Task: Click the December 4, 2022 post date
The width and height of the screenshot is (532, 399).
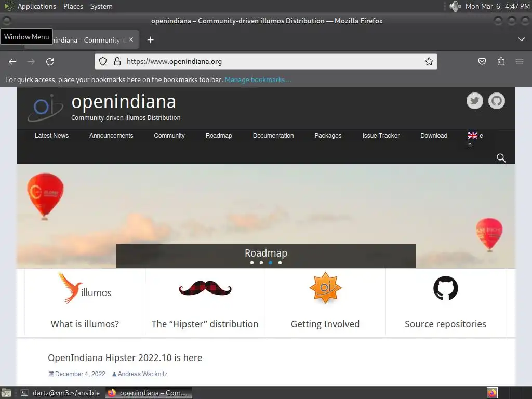Action: click(80, 374)
